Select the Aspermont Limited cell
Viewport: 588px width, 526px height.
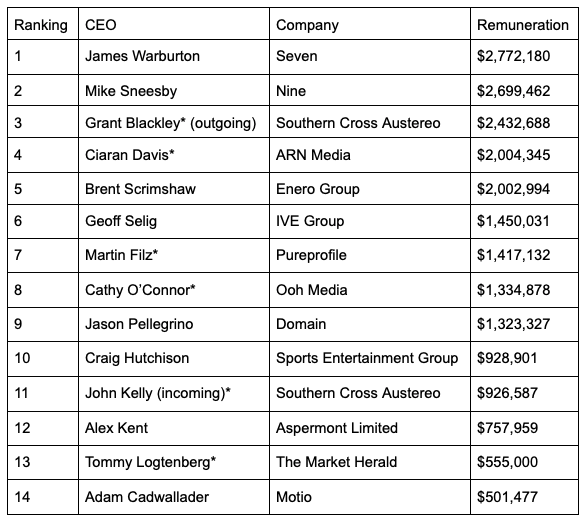(370, 428)
